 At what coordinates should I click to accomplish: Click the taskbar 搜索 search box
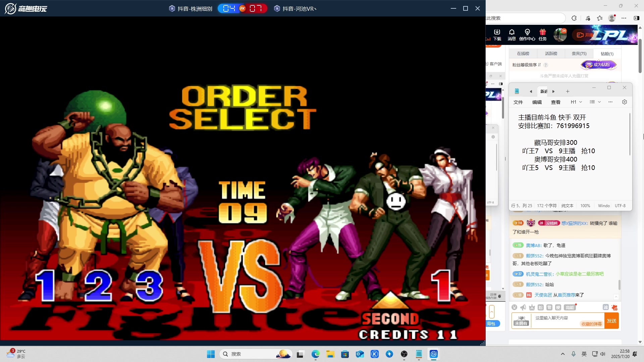tap(255, 354)
